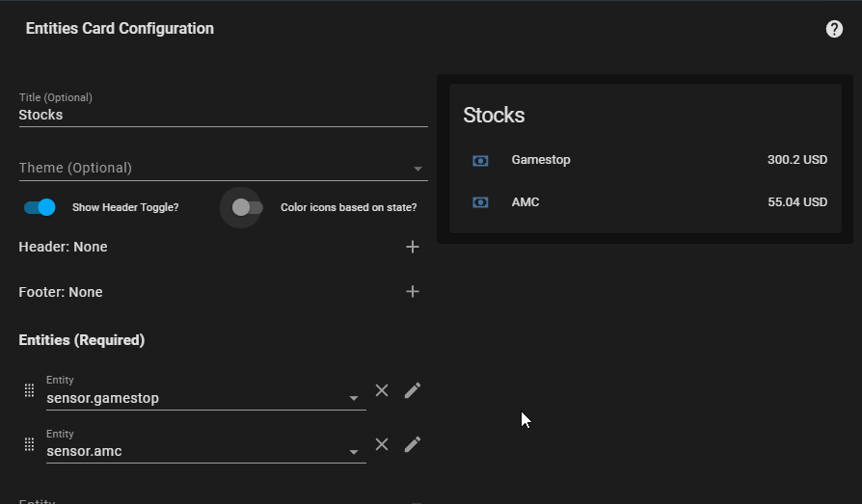
Task: Click the Show Header Toggle? label
Action: (125, 207)
